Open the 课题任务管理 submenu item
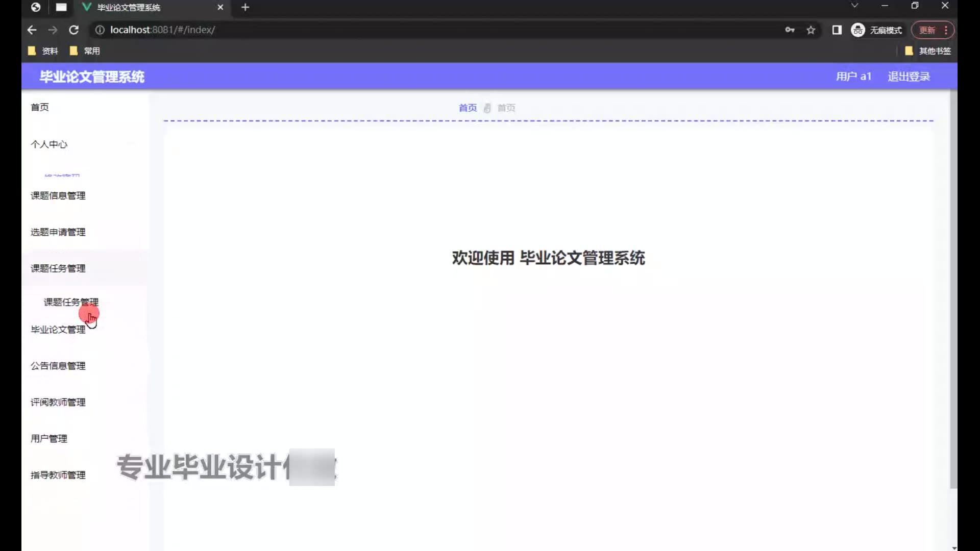The image size is (980, 551). pos(71,302)
